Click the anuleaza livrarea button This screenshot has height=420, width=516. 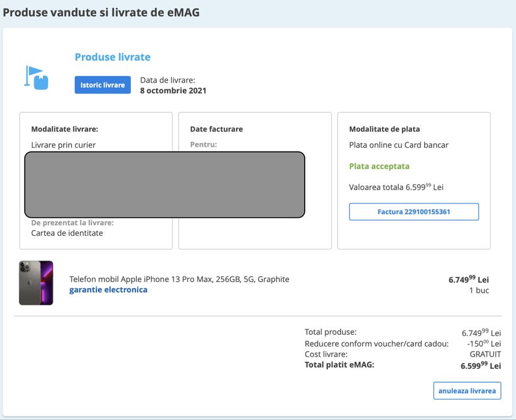click(x=467, y=391)
